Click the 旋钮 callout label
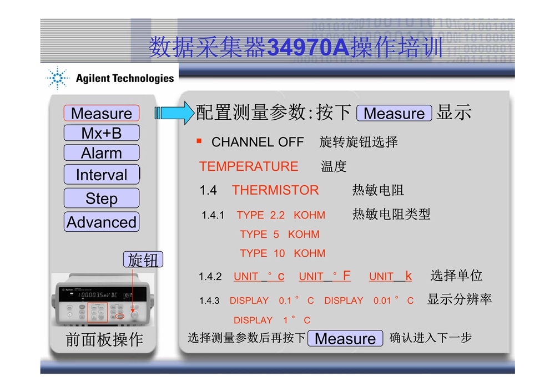The height and width of the screenshot is (392, 555). [x=143, y=260]
